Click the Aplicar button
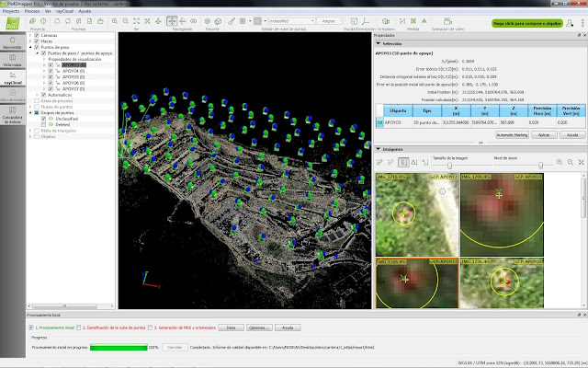Viewport: 588px width, 368px height. point(543,134)
